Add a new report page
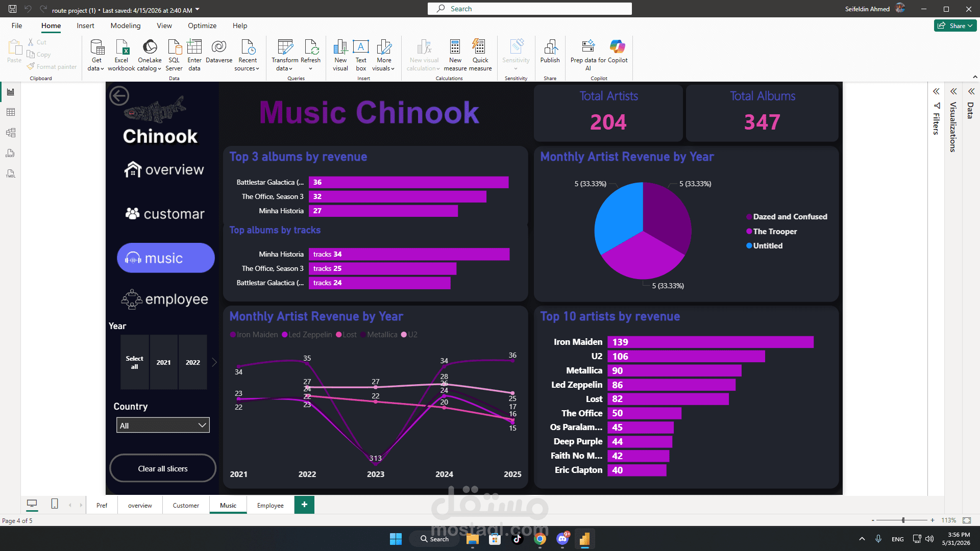 (304, 505)
